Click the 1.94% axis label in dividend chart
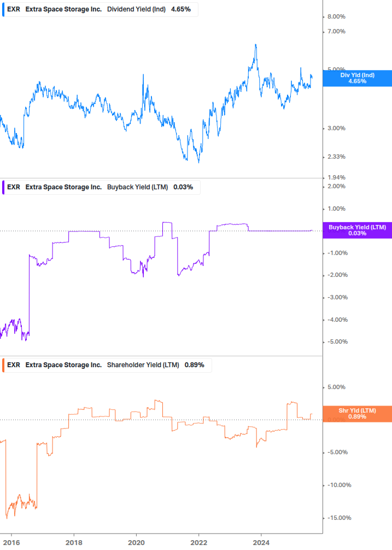Image resolution: width=392 pixels, height=550 pixels. click(336, 177)
